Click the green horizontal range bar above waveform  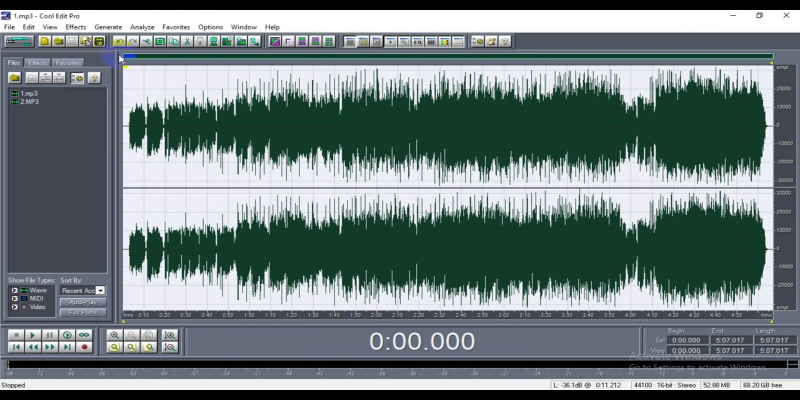point(447,56)
